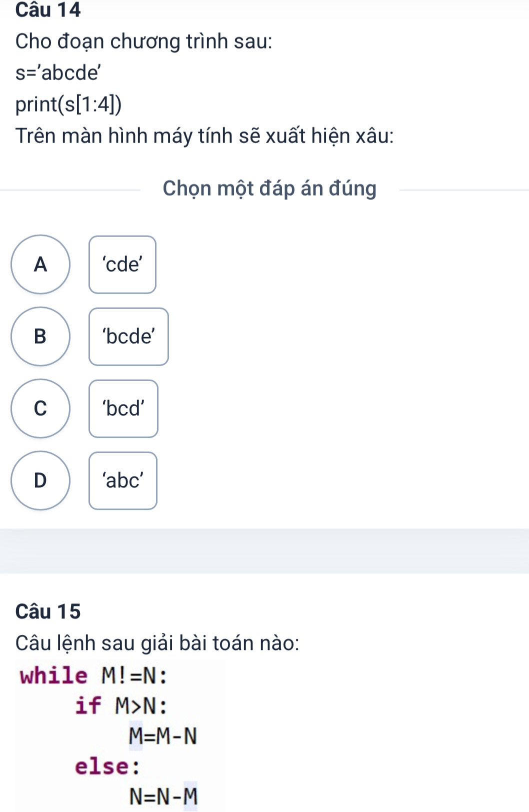
Task: Select radio option A
Action: tap(40, 264)
